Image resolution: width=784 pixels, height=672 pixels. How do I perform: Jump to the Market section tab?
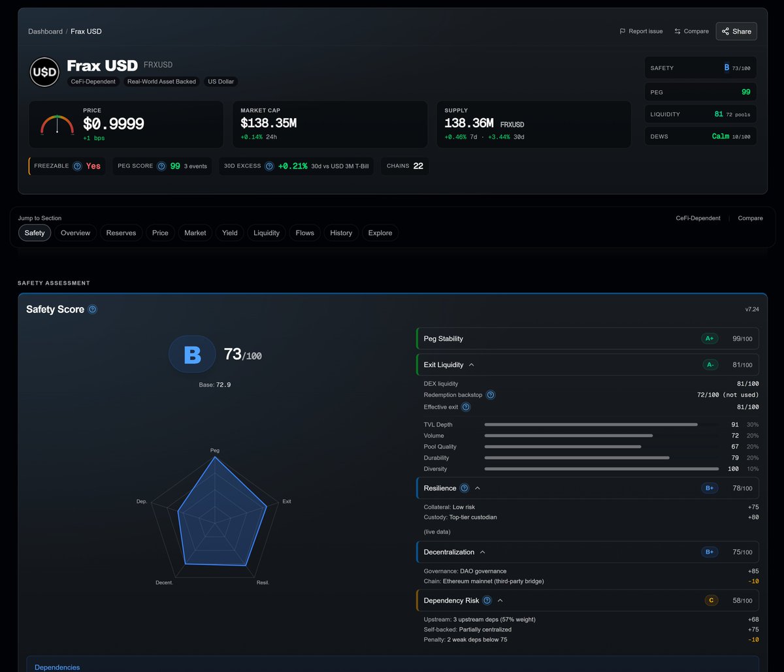click(195, 232)
